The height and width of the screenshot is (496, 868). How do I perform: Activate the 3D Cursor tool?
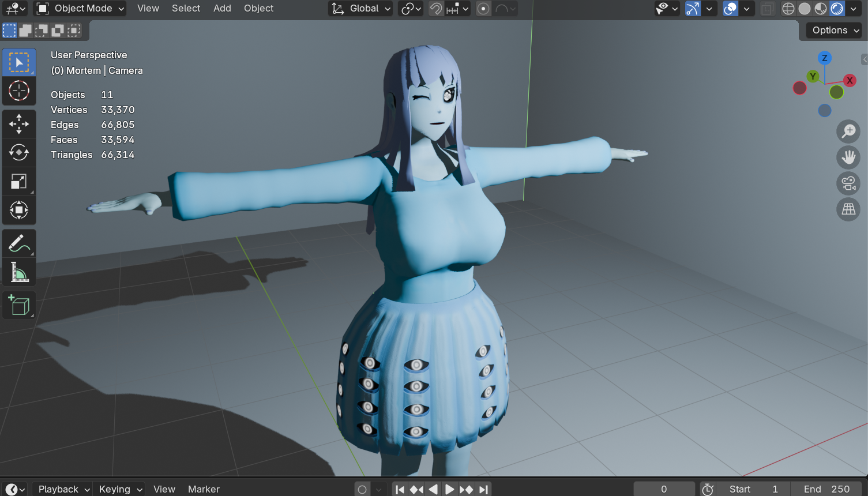coord(19,91)
